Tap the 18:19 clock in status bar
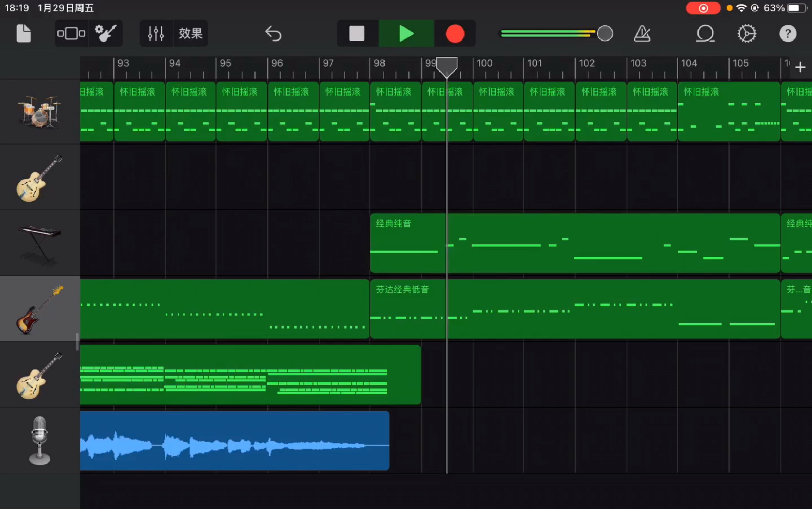Screen dimensions: 812x509 (17, 8)
